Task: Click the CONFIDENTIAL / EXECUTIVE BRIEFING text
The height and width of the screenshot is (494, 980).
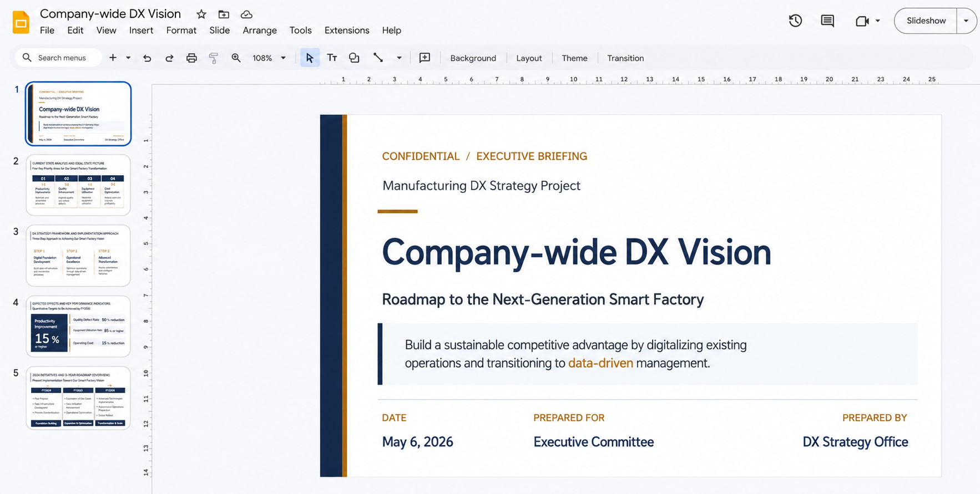Action: (484, 156)
